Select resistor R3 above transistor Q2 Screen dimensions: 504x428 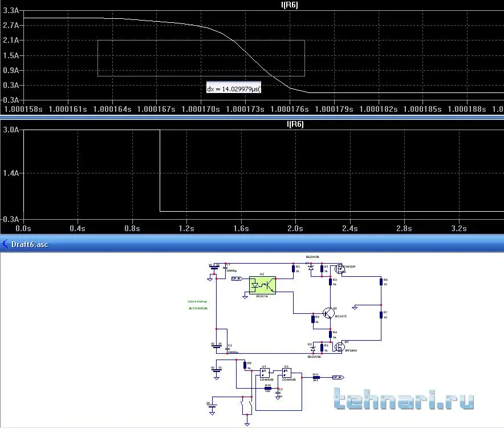[330, 282]
